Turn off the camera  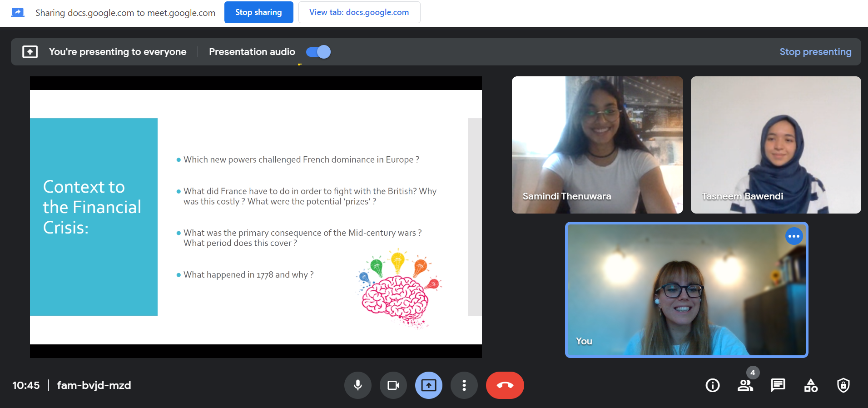point(393,385)
